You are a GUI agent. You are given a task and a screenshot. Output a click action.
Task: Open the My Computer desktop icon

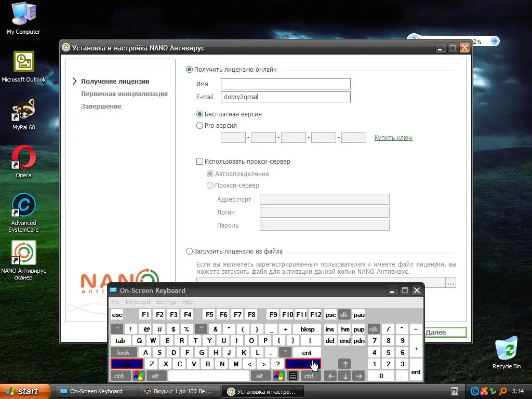click(x=23, y=18)
